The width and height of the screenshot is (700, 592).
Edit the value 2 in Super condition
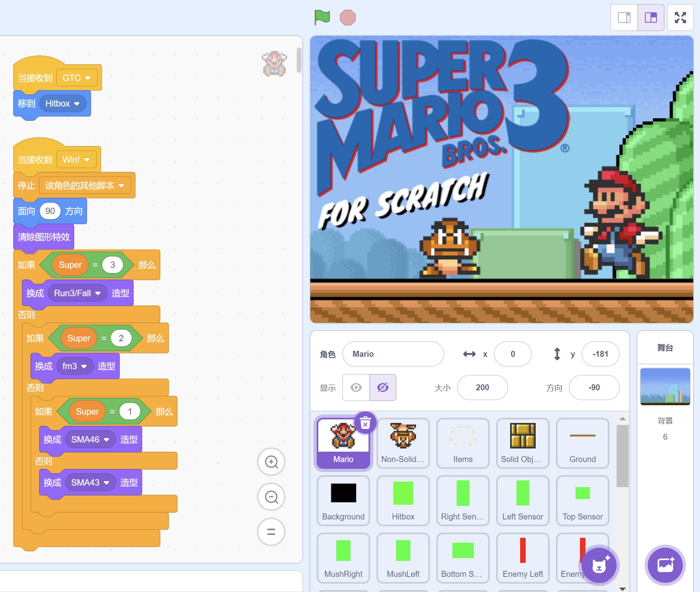point(121,338)
